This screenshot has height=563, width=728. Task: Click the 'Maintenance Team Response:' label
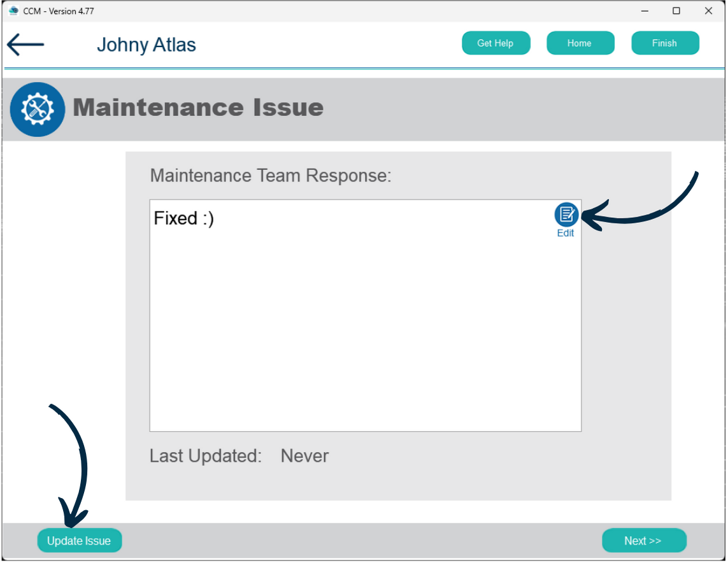coord(271,176)
